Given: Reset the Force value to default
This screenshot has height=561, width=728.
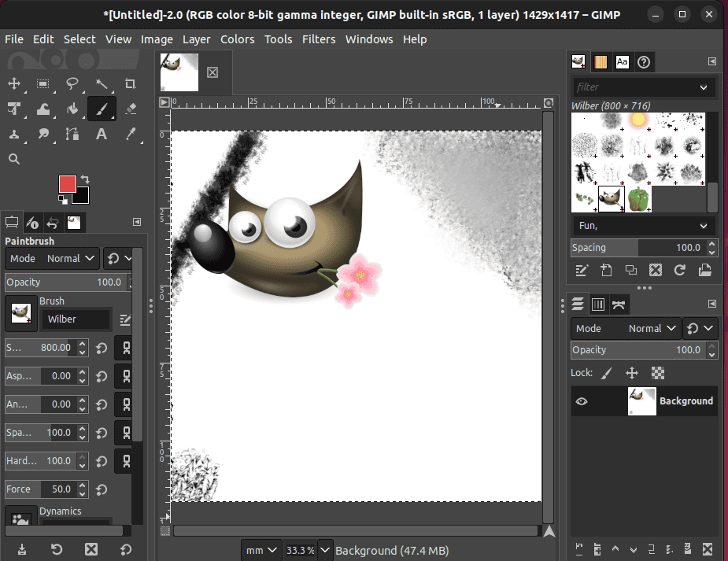Looking at the screenshot, I should click(101, 489).
